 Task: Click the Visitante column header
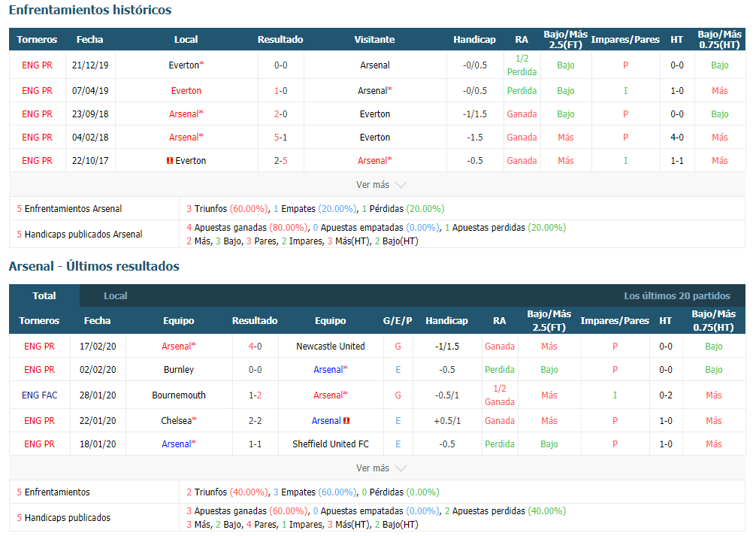375,40
